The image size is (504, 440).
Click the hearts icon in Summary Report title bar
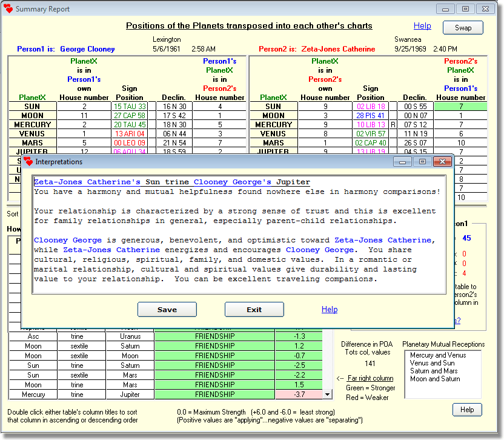8,9
